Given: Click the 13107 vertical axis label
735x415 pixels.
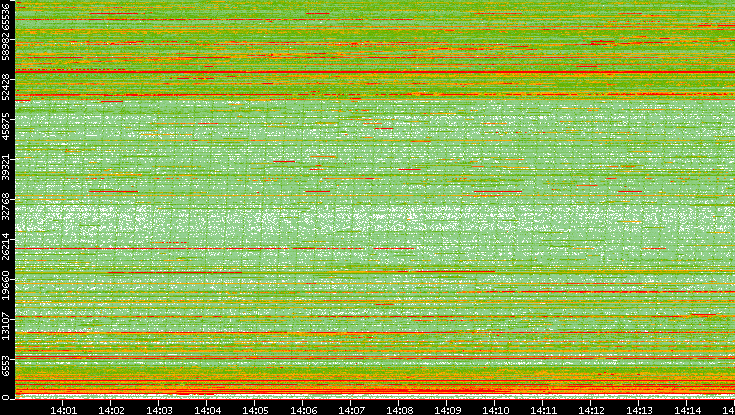Looking at the screenshot, I should point(5,325).
